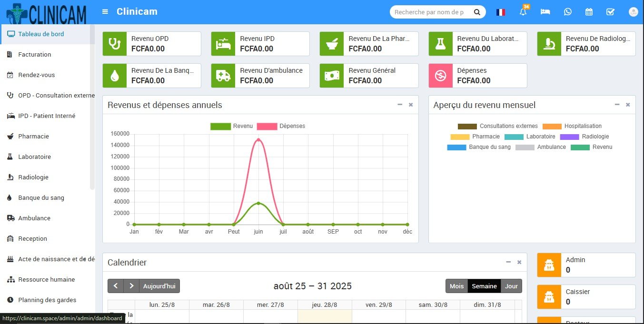Screen dimensions: 644x324
Task: Open the WhatsApp icon in top bar
Action: point(567,12)
